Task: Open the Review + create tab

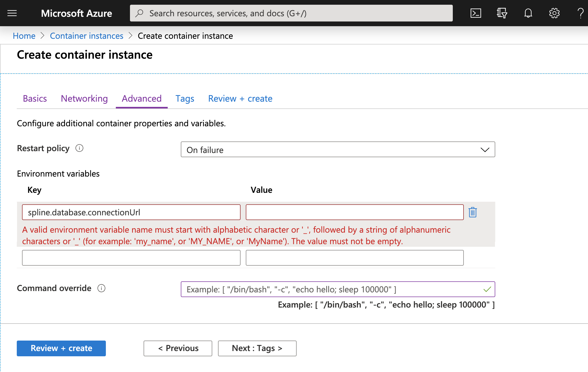Action: point(240,99)
